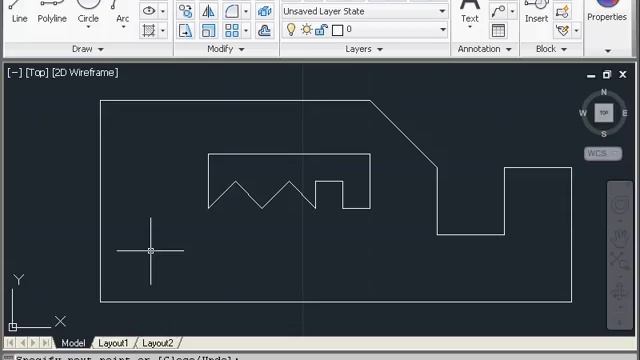Open the Multileader flyout arrow
640x360 pixels.
point(512,11)
